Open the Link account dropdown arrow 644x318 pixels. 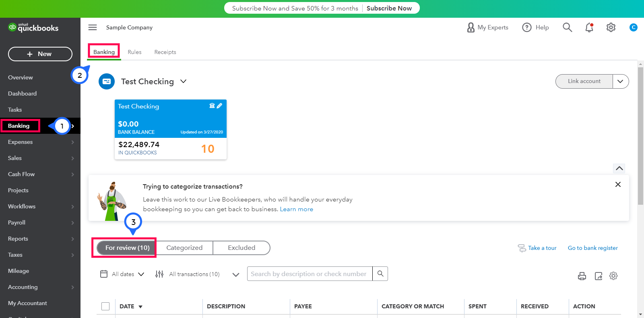point(621,81)
